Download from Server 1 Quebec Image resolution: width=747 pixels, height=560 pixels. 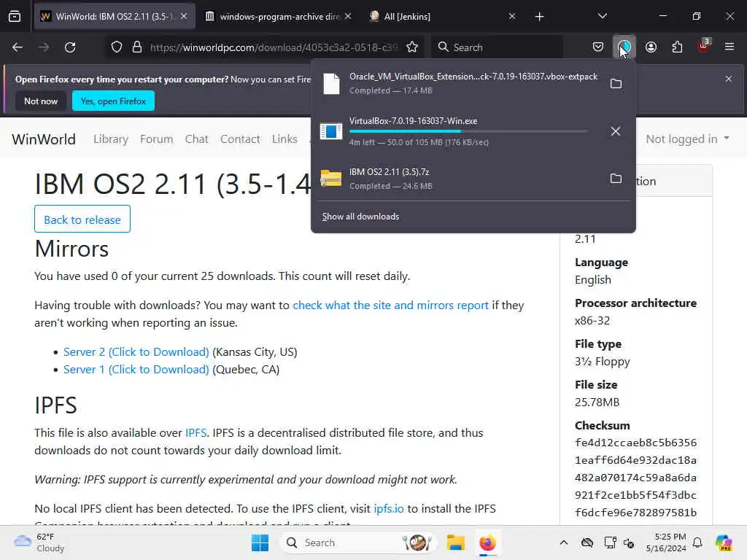[136, 370]
